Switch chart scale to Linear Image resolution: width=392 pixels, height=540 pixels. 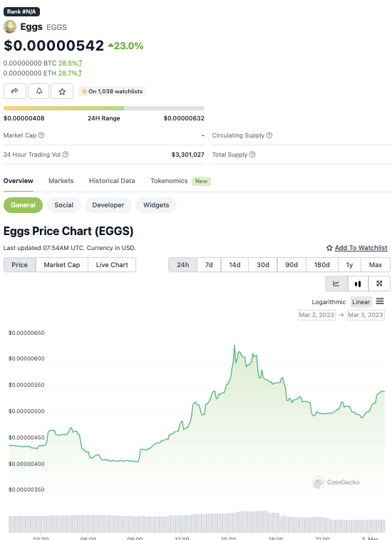pyautogui.click(x=361, y=302)
